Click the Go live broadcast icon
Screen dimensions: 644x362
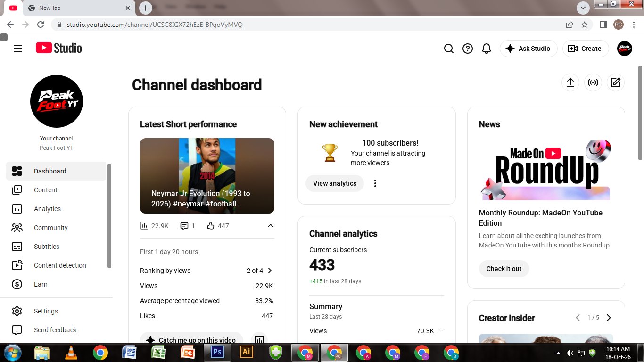click(593, 82)
